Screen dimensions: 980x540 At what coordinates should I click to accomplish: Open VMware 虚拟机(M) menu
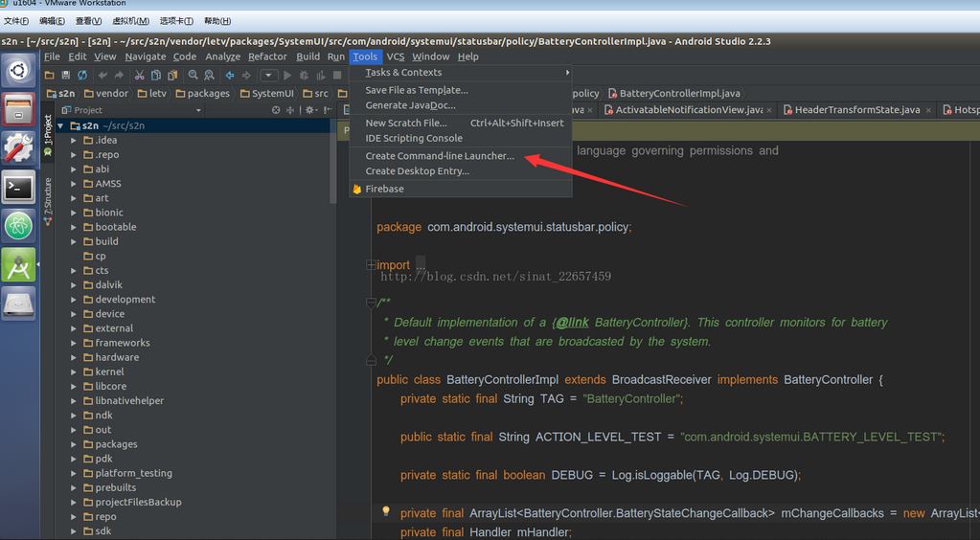pos(130,21)
